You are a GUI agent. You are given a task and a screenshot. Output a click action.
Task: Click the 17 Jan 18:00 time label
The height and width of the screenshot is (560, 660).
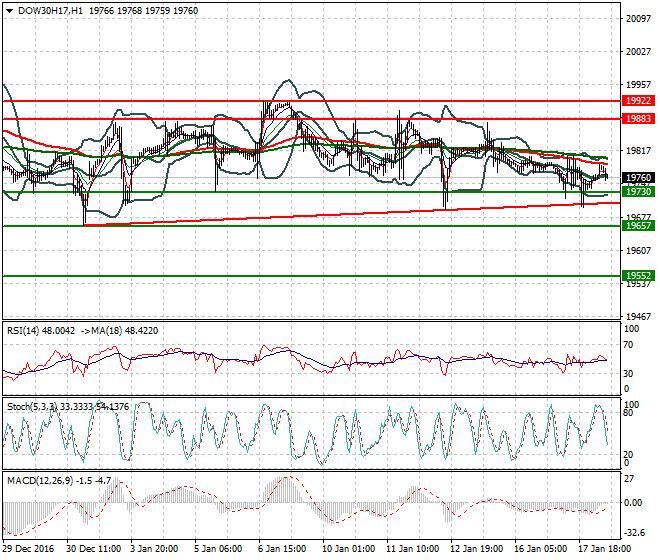604,549
